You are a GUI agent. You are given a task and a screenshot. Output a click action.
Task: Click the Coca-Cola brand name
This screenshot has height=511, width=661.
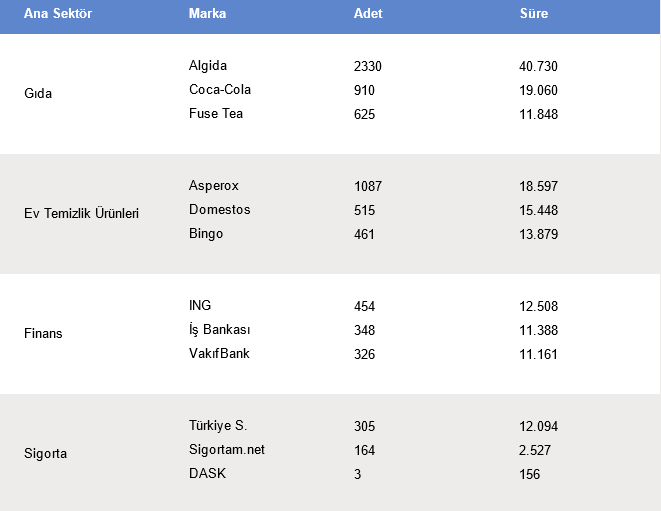(x=220, y=89)
